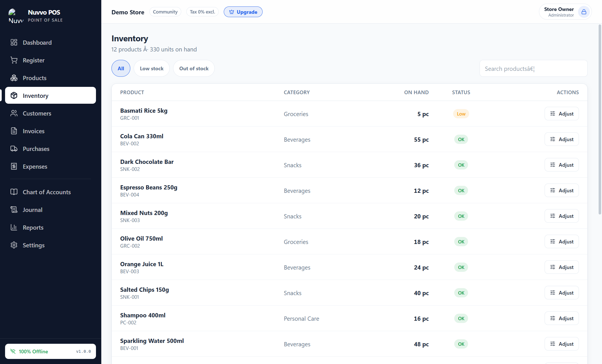The image size is (602, 364).
Task: Click the sliders icon for Orange Juice 1L
Action: coord(553,267)
